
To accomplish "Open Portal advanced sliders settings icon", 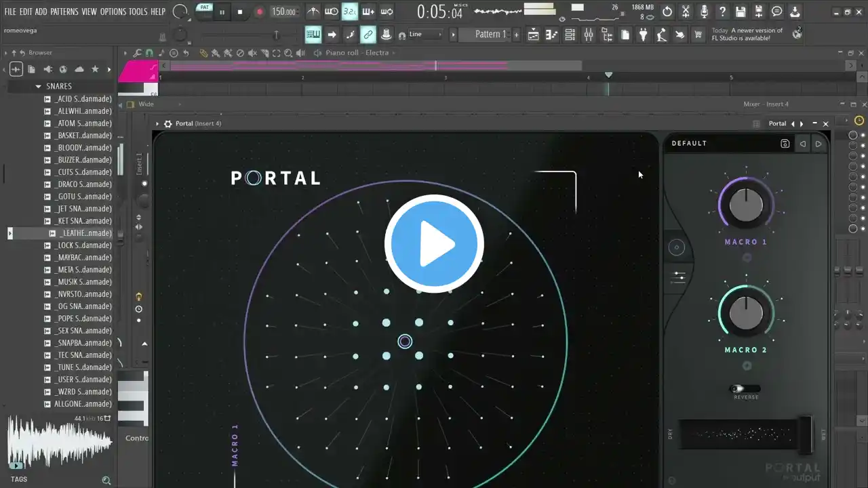I will click(679, 277).
